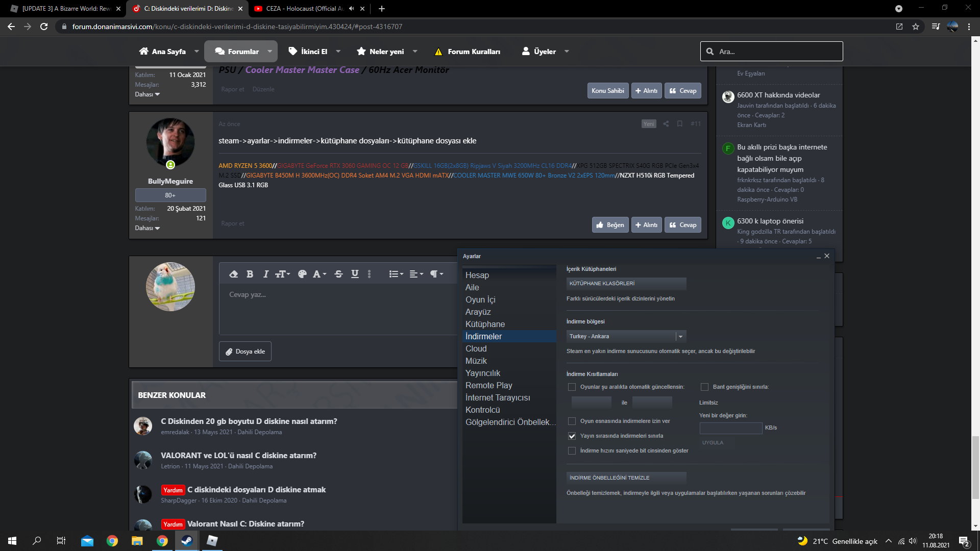Open 'C Diskinden 20 gb boyutu D diskine' topic
The width and height of the screenshot is (980, 551).
pos(249,421)
